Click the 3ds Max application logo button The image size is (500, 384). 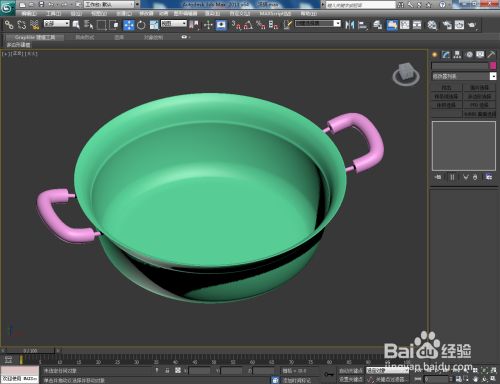(x=8, y=8)
